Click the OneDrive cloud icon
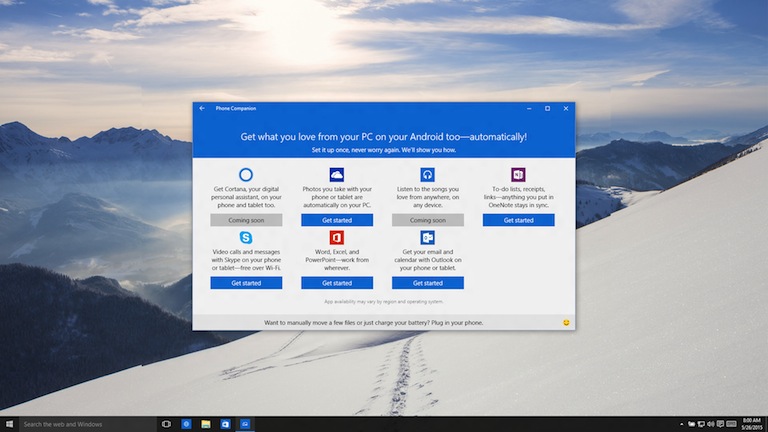 pyautogui.click(x=337, y=175)
